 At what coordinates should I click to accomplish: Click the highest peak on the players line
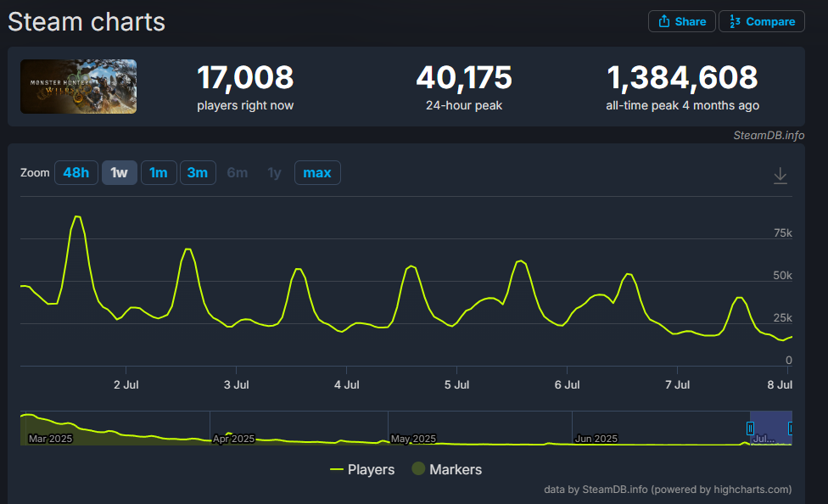[x=76, y=217]
